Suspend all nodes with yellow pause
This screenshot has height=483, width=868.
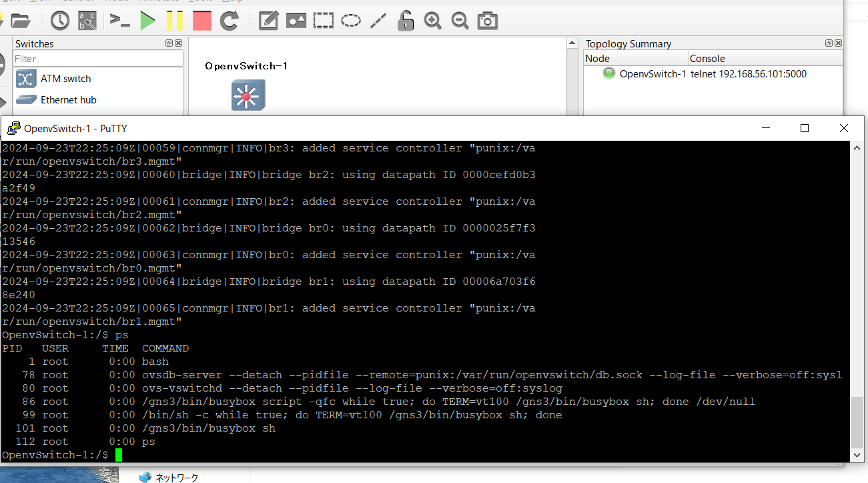click(x=175, y=21)
